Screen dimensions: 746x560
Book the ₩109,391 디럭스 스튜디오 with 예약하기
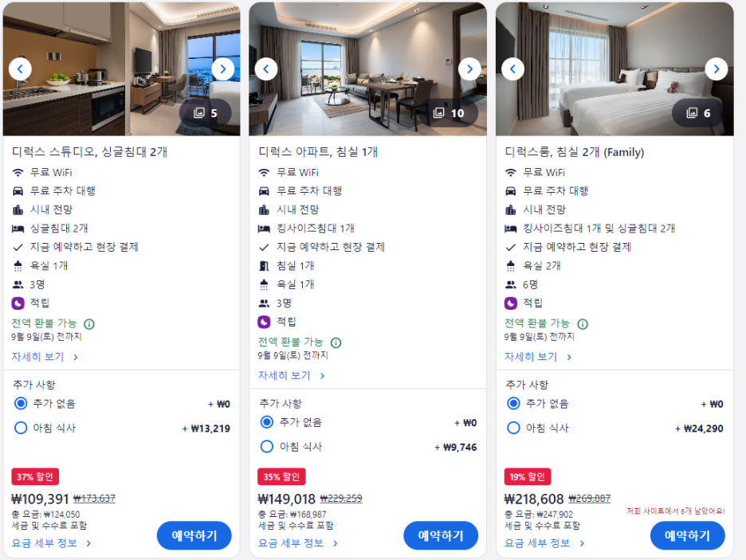[194, 536]
